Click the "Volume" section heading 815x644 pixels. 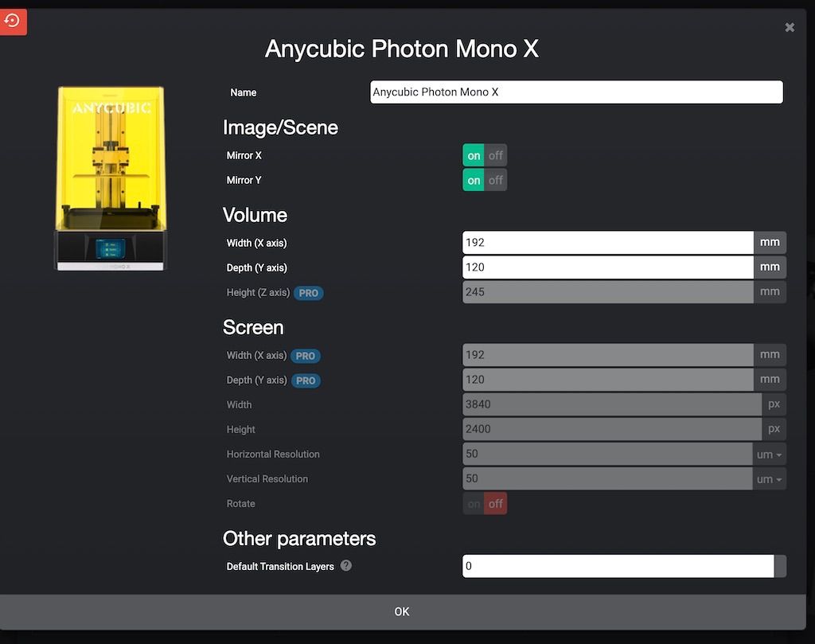(255, 215)
